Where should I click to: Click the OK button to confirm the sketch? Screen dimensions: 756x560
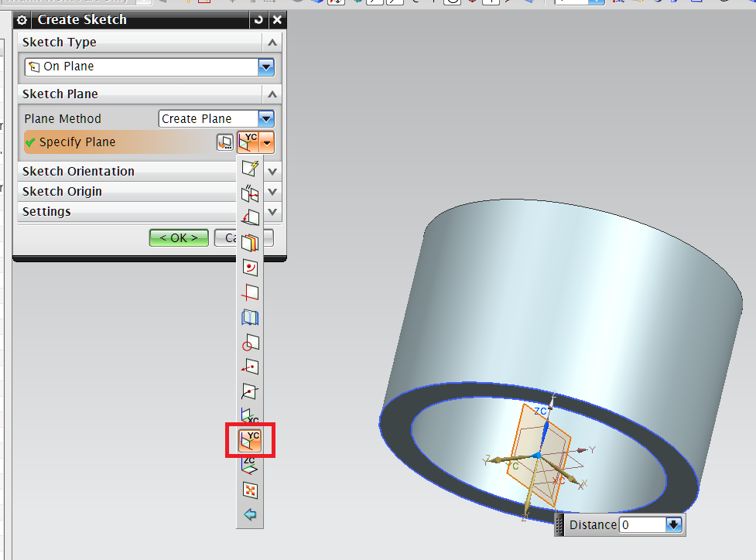click(x=178, y=237)
